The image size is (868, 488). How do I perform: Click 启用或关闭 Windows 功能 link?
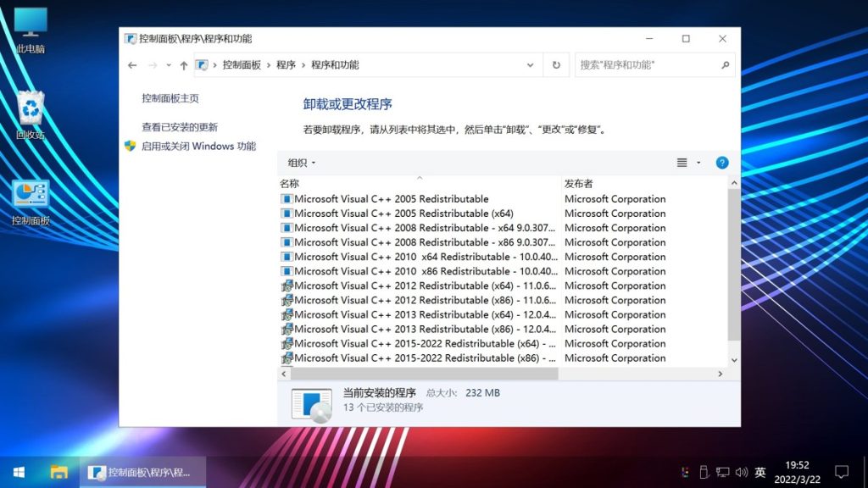(198, 146)
